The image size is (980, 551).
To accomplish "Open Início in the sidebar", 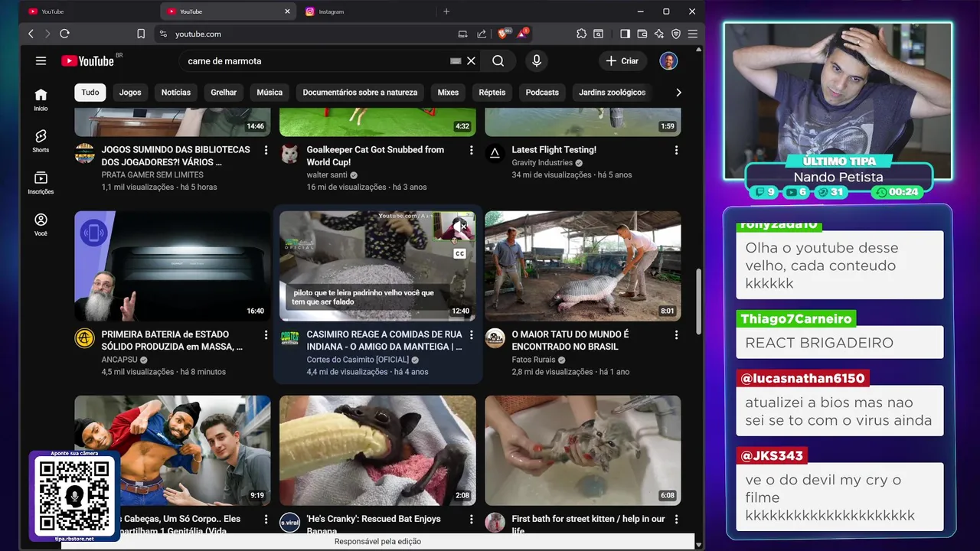I will click(41, 99).
